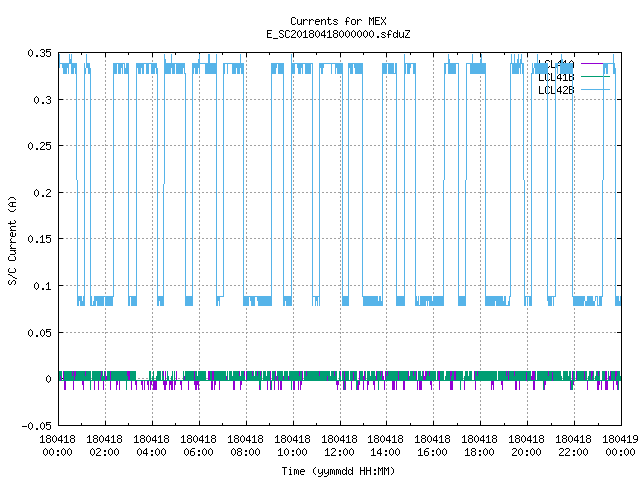
Task: Click legend entry LCL42B
Action: tap(556, 90)
